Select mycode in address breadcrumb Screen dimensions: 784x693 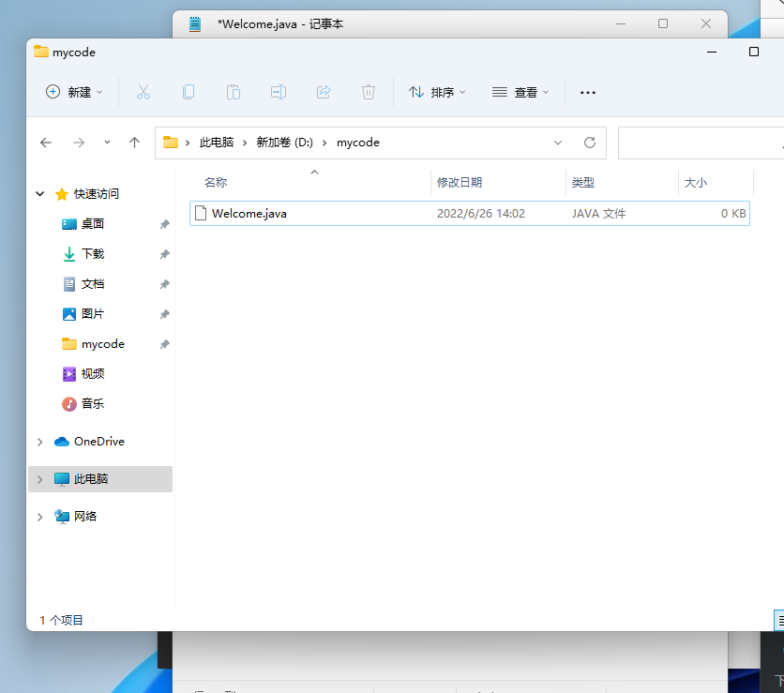(358, 143)
